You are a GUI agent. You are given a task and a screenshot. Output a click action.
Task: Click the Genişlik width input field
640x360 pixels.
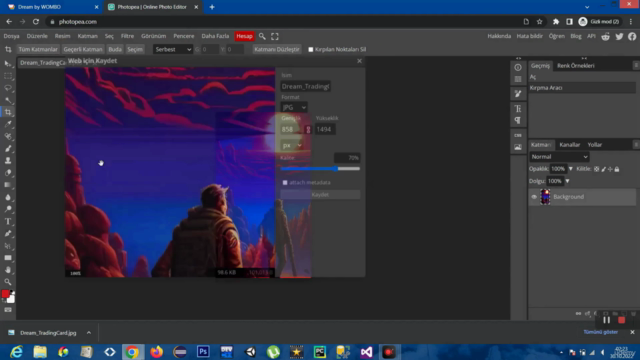click(291, 129)
